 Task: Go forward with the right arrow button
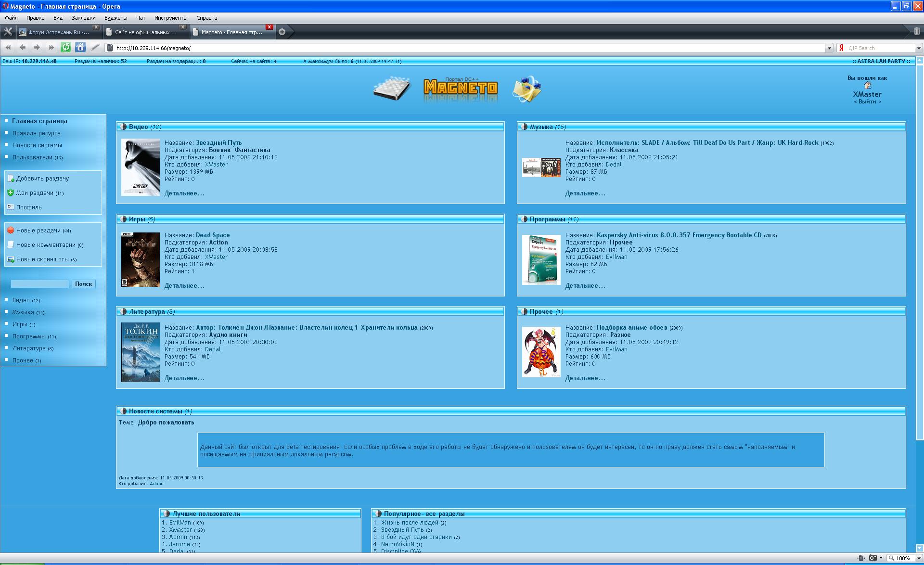pyautogui.click(x=37, y=48)
